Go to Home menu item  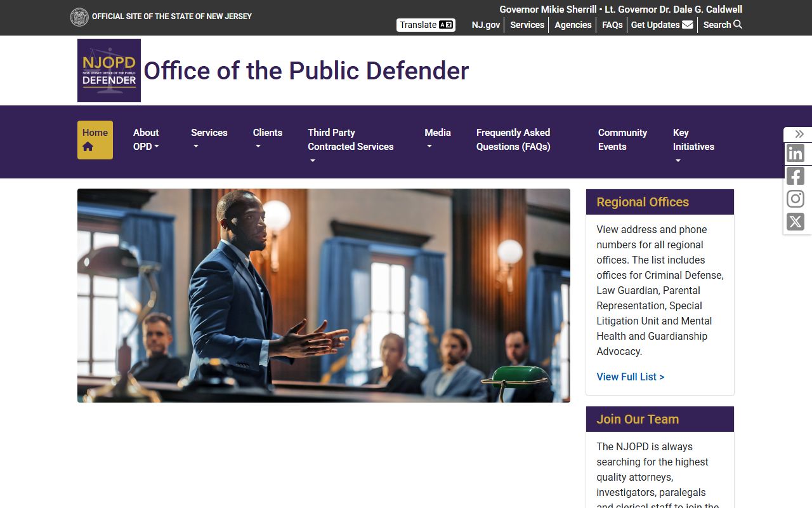(x=95, y=140)
